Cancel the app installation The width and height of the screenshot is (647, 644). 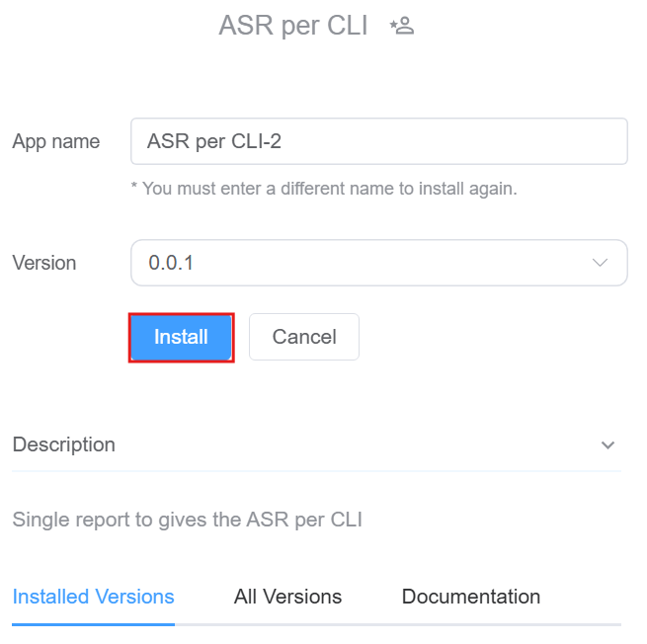(303, 337)
